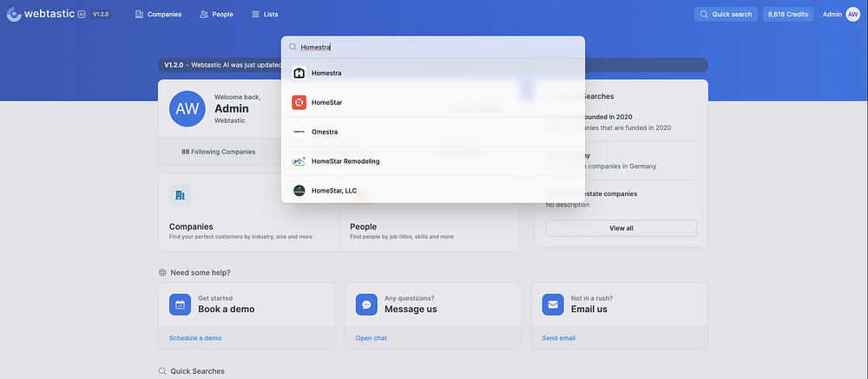868x379 pixels.
Task: Open the Companies menu in navbar
Action: click(x=158, y=15)
